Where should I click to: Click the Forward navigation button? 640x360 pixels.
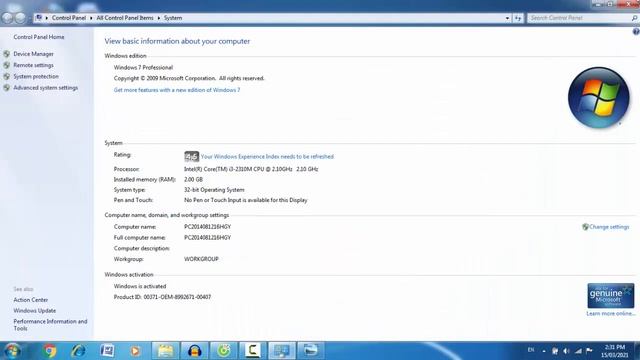(x=20, y=18)
